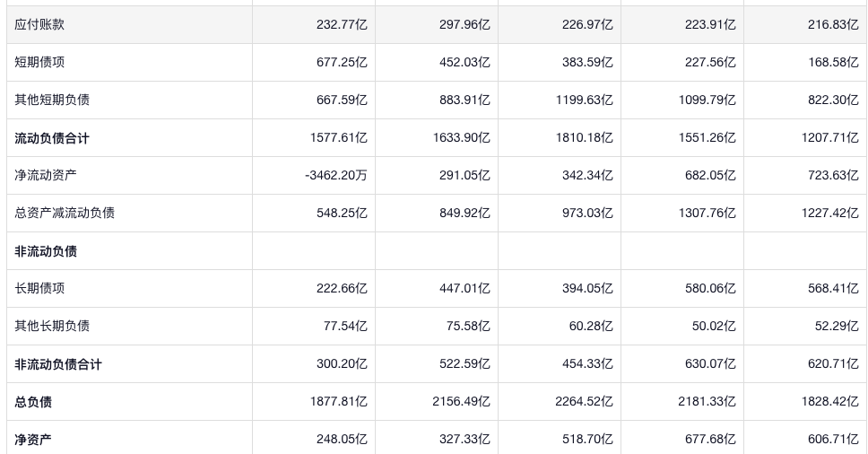The height and width of the screenshot is (454, 868).
Task: Select the 总资产减流动负债 row label
Action: [65, 213]
